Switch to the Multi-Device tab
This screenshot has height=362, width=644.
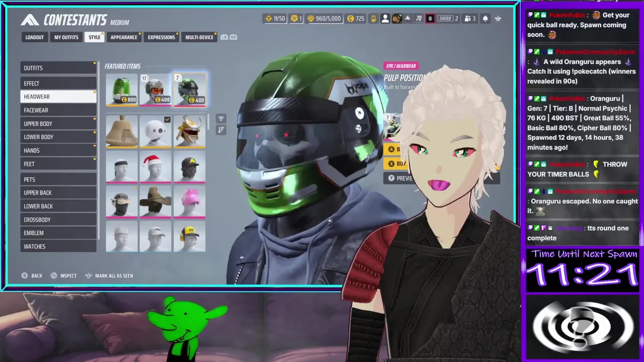coord(199,37)
